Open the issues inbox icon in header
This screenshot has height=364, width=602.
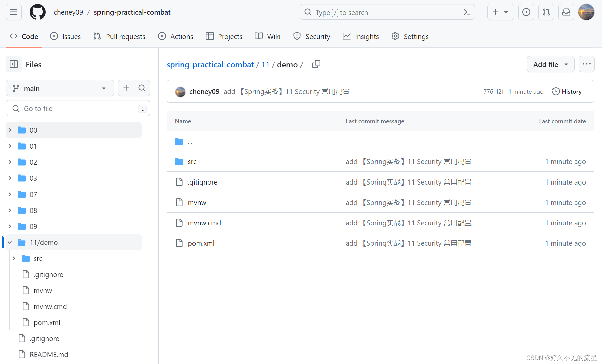click(526, 12)
